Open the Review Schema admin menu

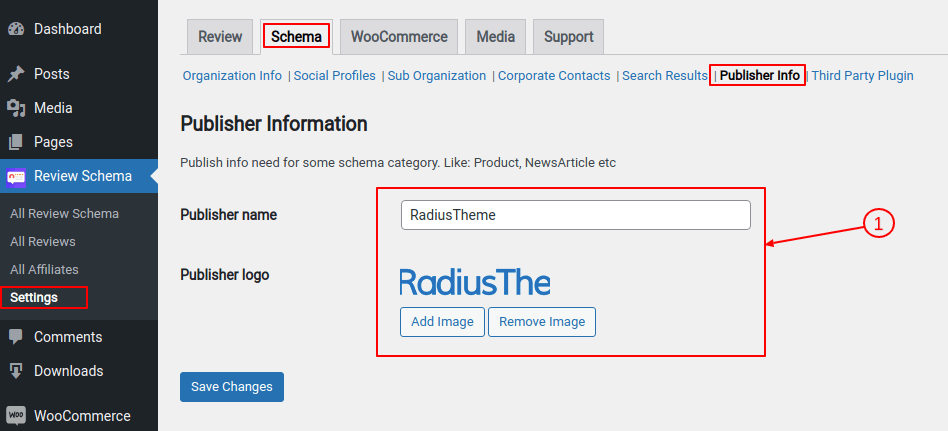pos(83,177)
